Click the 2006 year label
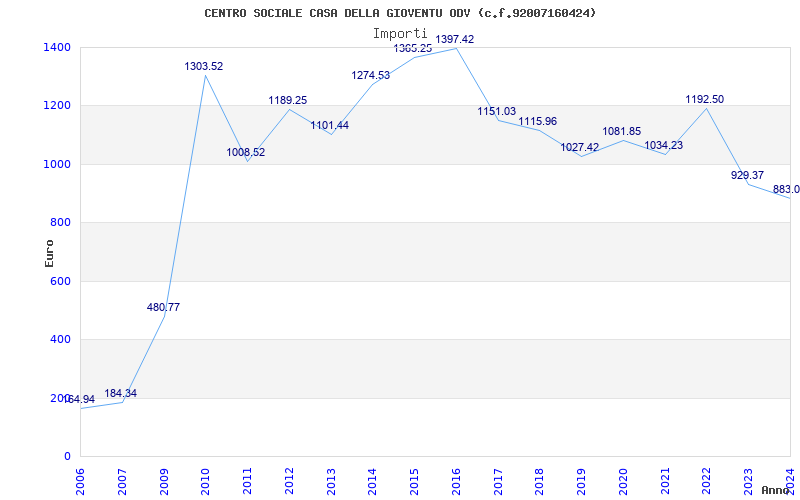This screenshot has width=800, height=500. (80, 482)
